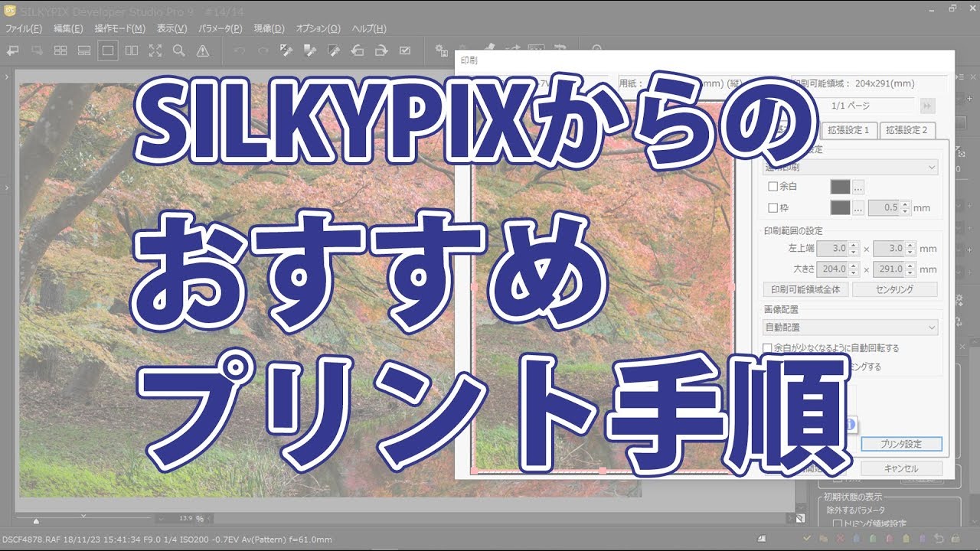The height and width of the screenshot is (551, 980).
Task: Click the 余白 color swatch
Action: pos(841,187)
